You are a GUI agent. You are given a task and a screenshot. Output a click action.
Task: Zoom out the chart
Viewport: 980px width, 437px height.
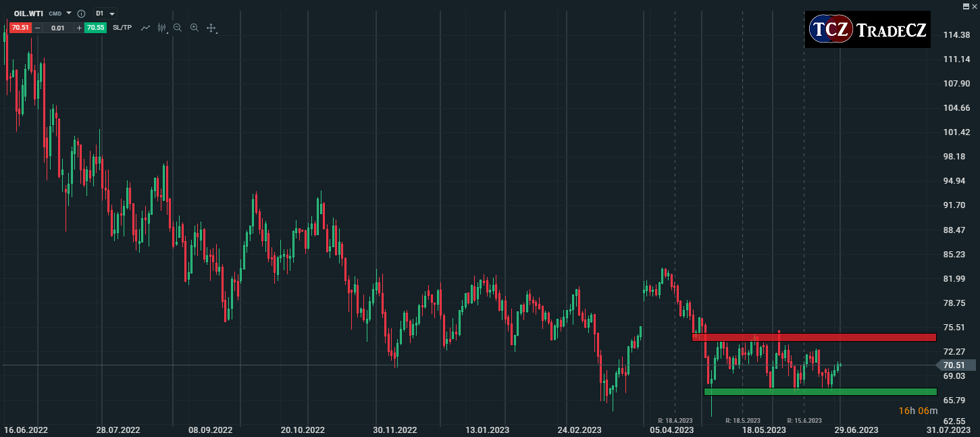178,28
